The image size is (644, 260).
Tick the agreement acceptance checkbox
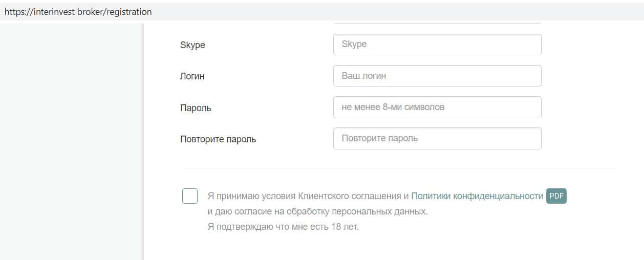(190, 196)
